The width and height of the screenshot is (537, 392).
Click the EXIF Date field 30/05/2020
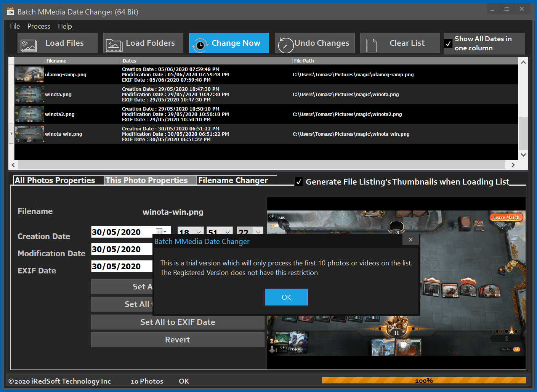(122, 266)
